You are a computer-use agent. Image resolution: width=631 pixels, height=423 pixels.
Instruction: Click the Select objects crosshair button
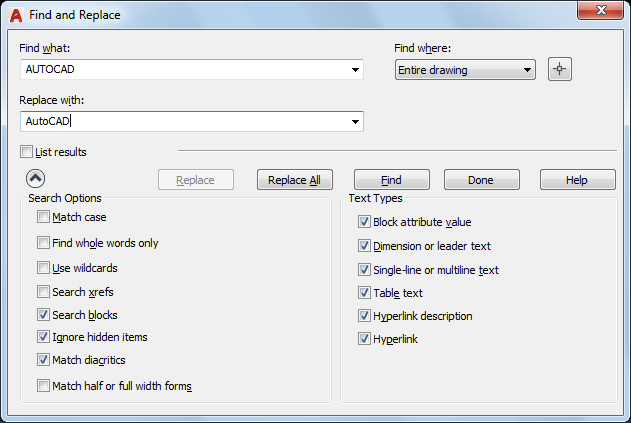pyautogui.click(x=559, y=69)
